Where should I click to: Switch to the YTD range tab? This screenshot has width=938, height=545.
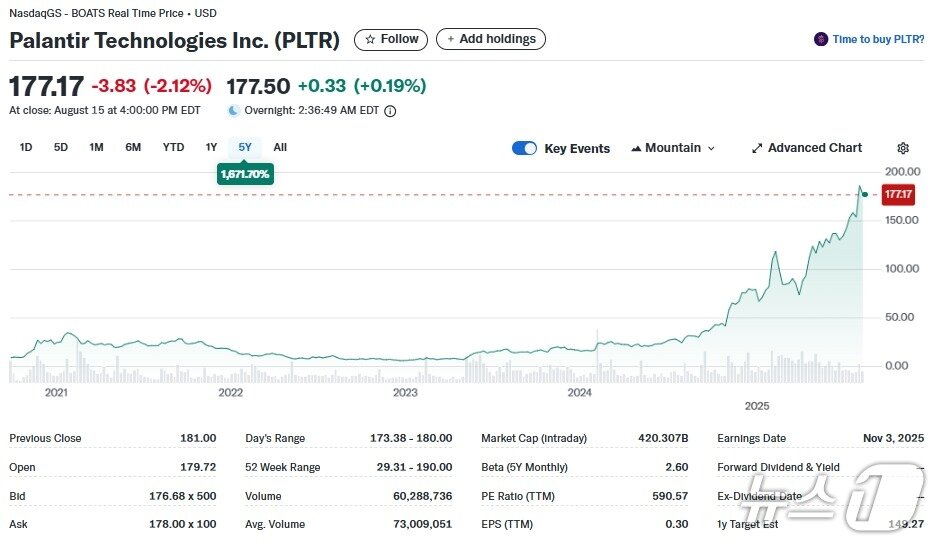[x=173, y=147]
